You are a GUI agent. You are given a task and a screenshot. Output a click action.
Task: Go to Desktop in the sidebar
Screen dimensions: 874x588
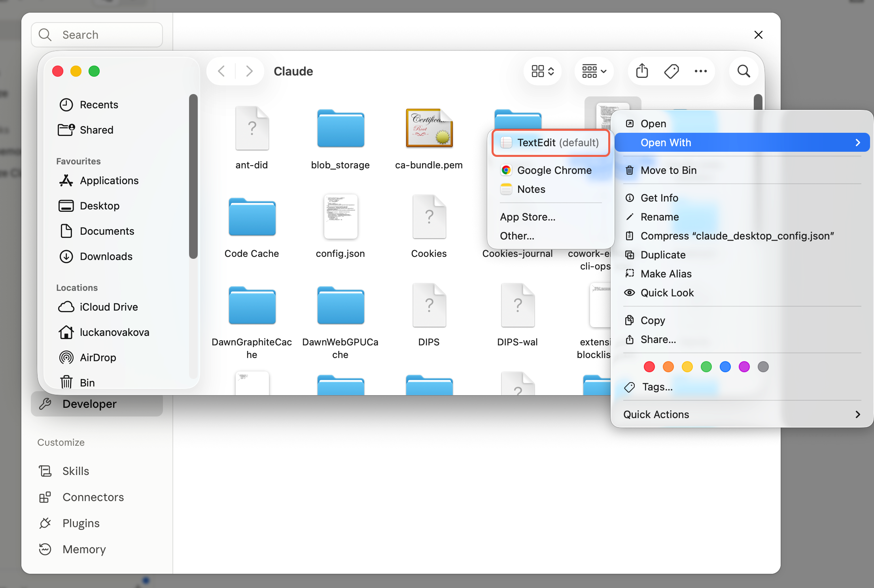pyautogui.click(x=89, y=206)
